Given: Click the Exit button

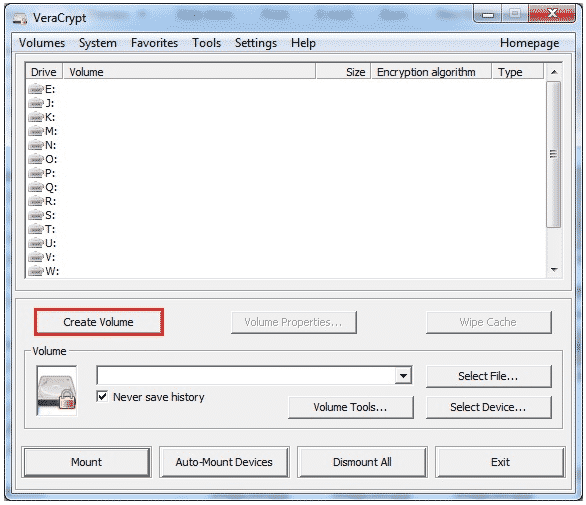Looking at the screenshot, I should click(x=500, y=462).
